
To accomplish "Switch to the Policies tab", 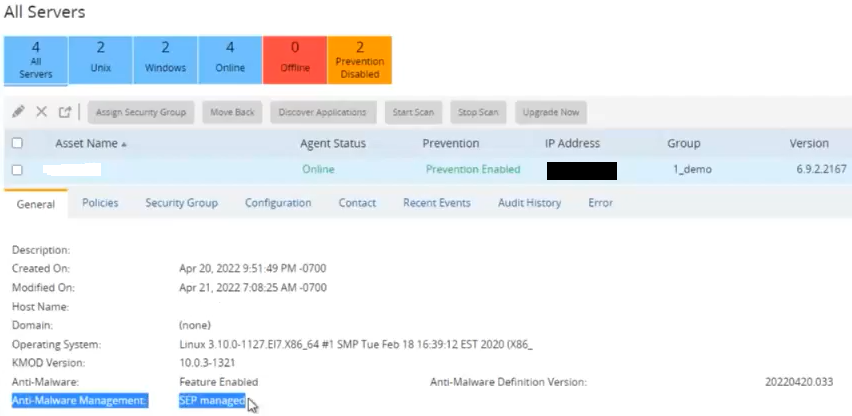I will point(100,203).
